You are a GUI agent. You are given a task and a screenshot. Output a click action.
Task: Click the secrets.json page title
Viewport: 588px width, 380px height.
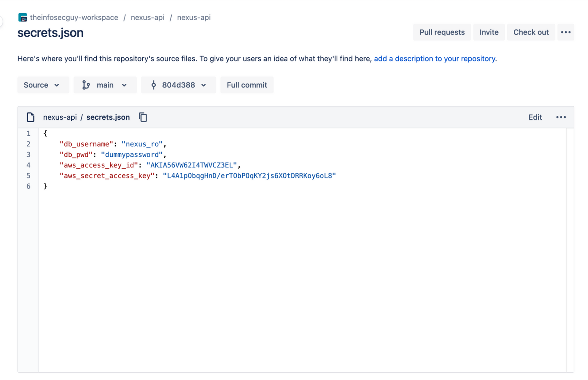(x=50, y=33)
